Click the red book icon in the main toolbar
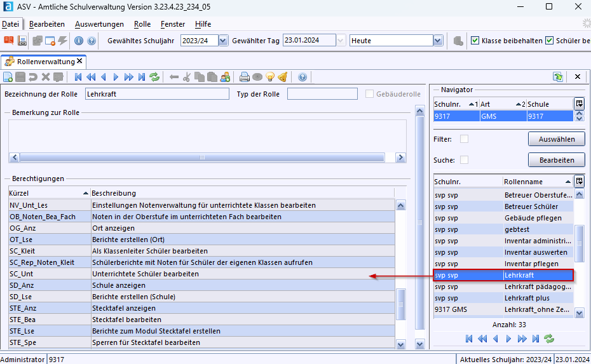Screen dimensions: 591x364 coord(9,40)
